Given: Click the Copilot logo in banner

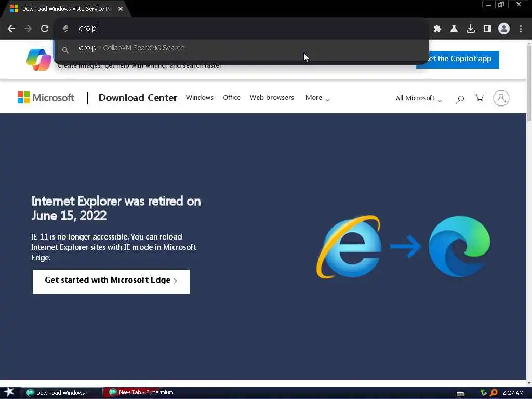Looking at the screenshot, I should pyautogui.click(x=38, y=59).
